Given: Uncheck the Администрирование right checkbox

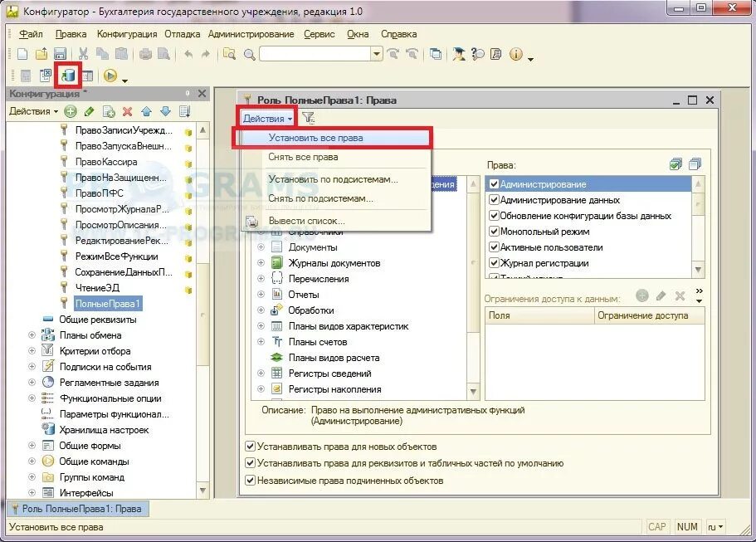Looking at the screenshot, I should point(494,183).
